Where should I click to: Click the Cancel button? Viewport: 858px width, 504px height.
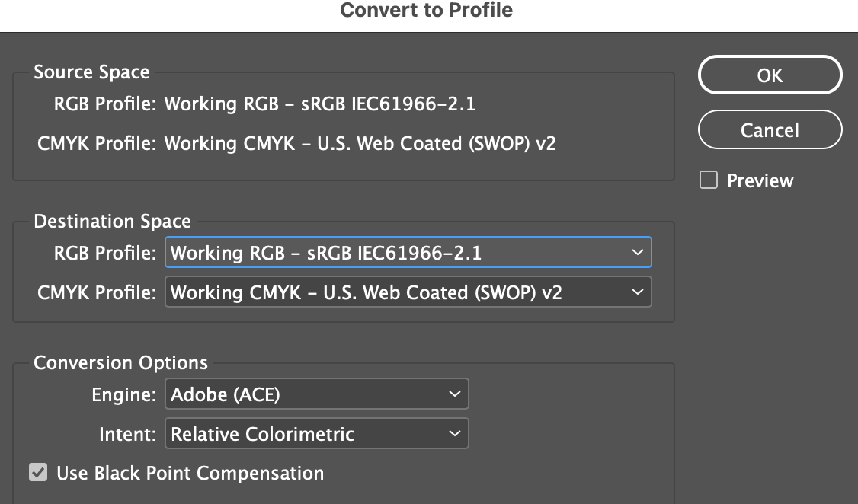point(770,129)
